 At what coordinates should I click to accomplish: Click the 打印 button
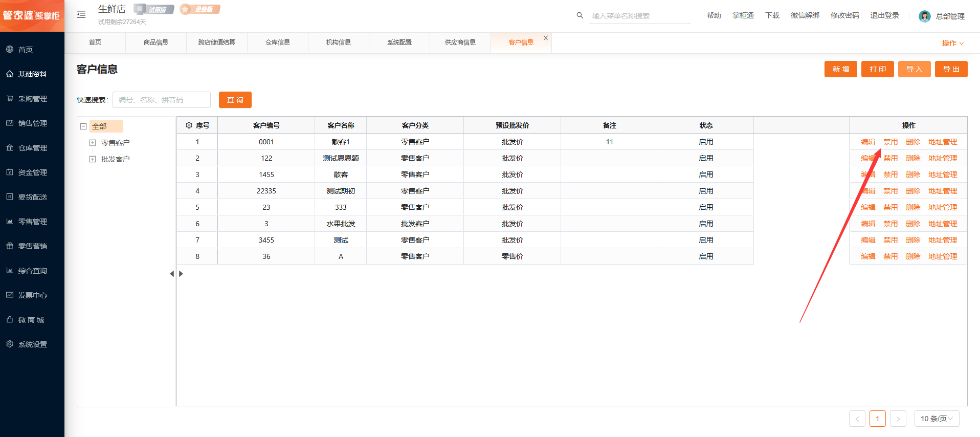(x=878, y=69)
